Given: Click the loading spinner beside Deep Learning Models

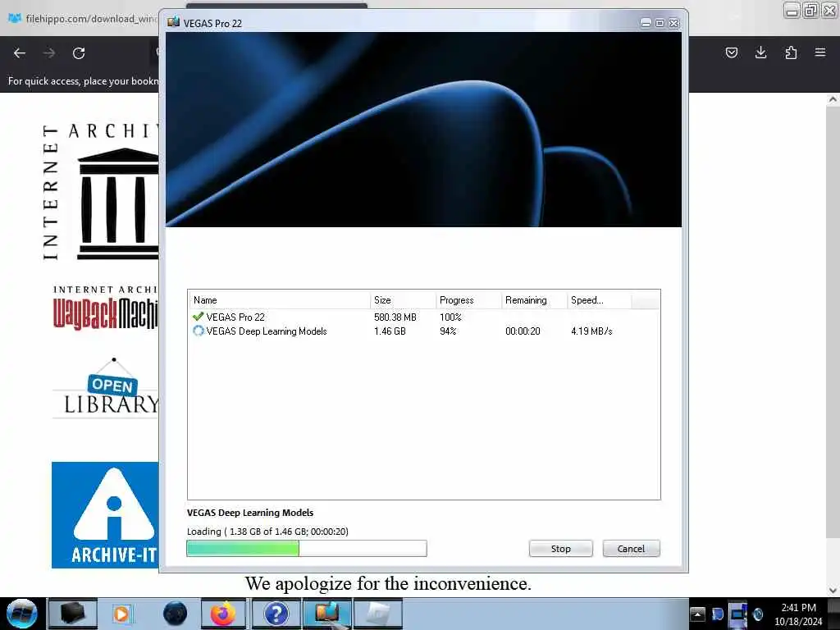Looking at the screenshot, I should pos(199,331).
